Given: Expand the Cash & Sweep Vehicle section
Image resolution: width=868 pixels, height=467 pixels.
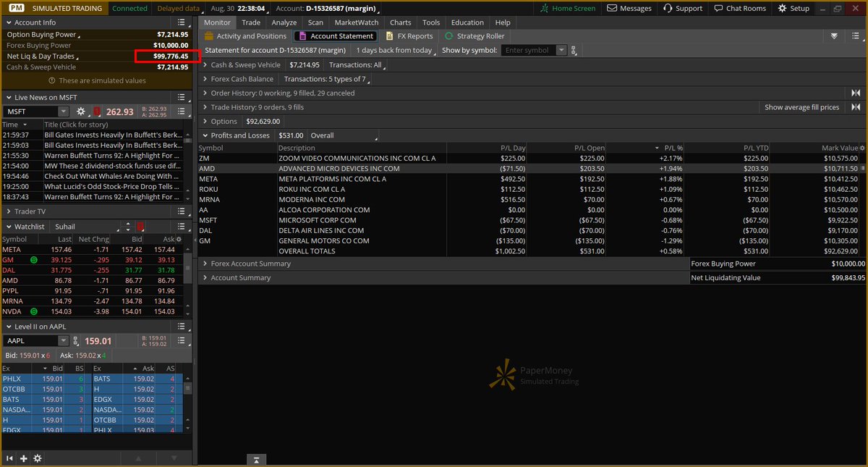Looking at the screenshot, I should 205,65.
